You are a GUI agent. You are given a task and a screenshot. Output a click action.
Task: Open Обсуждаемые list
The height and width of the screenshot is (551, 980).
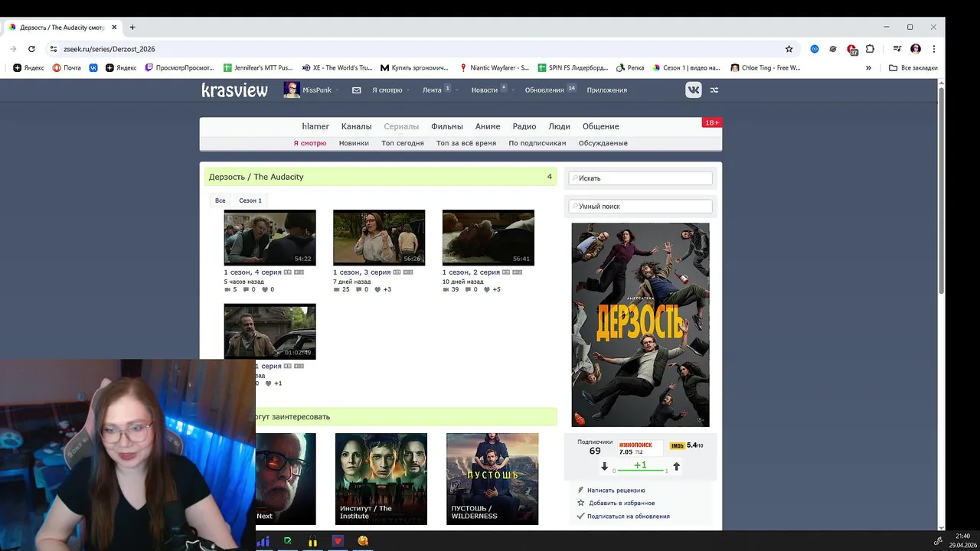click(x=603, y=143)
